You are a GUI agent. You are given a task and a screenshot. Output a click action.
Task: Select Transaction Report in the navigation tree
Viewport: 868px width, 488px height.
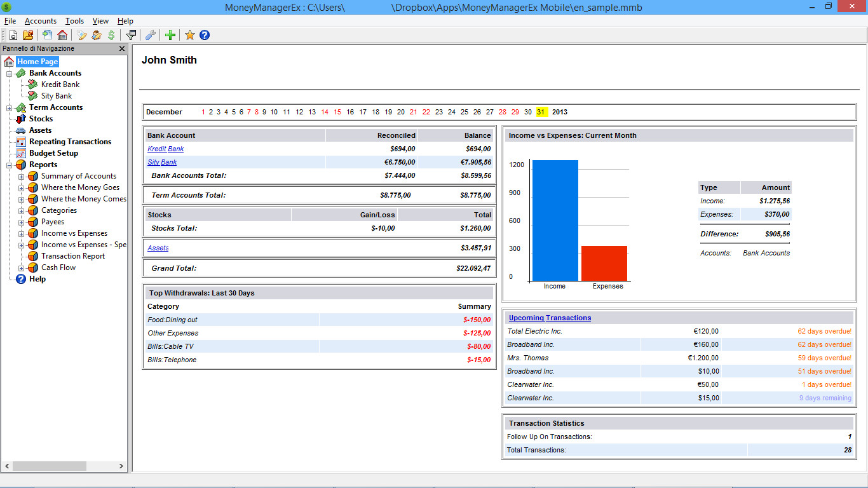73,256
